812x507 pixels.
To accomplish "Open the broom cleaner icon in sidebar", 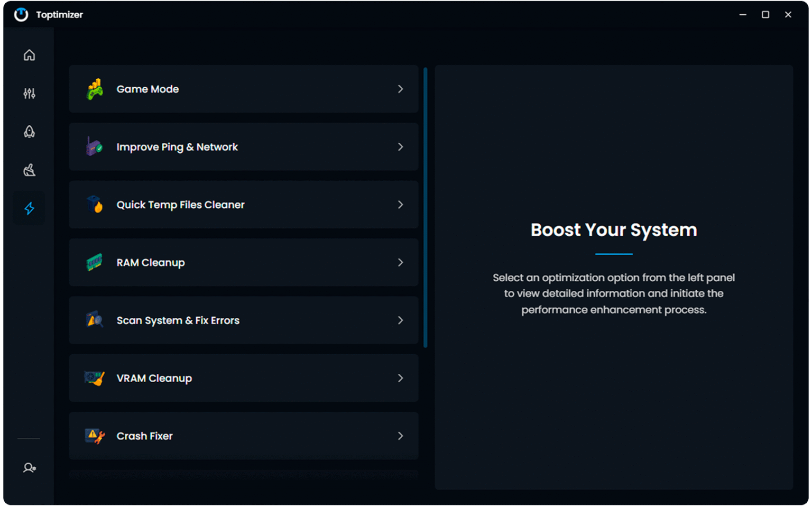I will (29, 170).
